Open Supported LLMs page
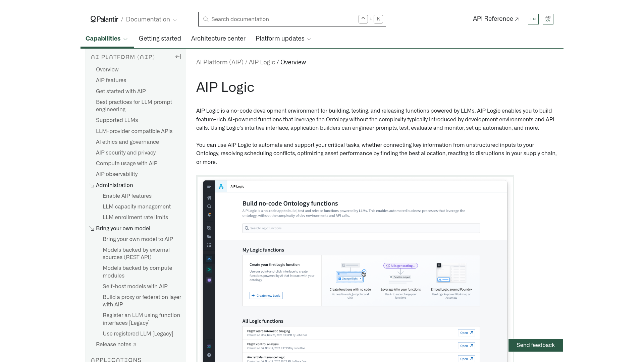 click(x=117, y=120)
